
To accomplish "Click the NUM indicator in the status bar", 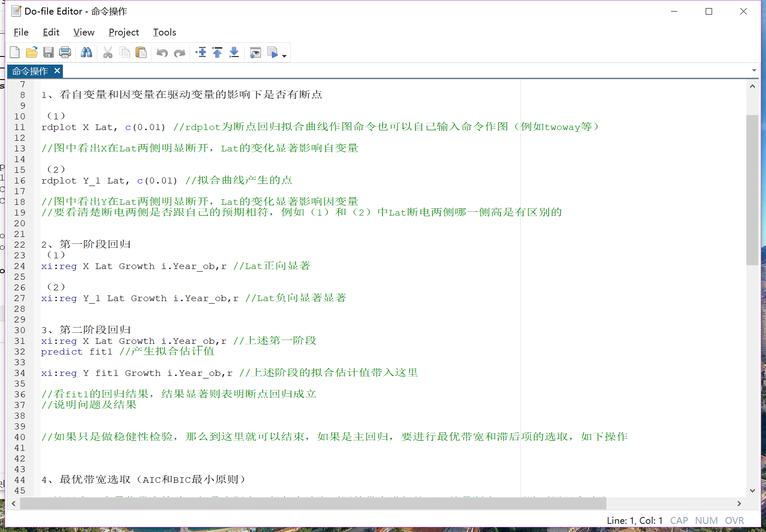I will 707,520.
